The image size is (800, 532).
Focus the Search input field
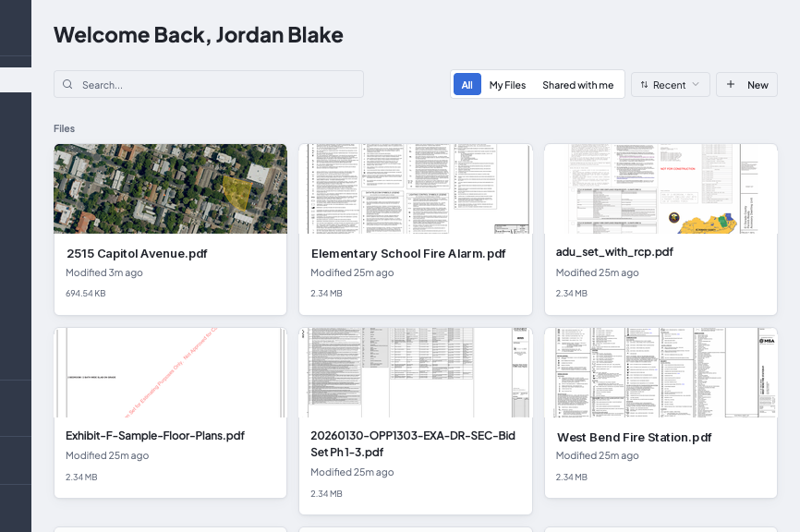(209, 84)
